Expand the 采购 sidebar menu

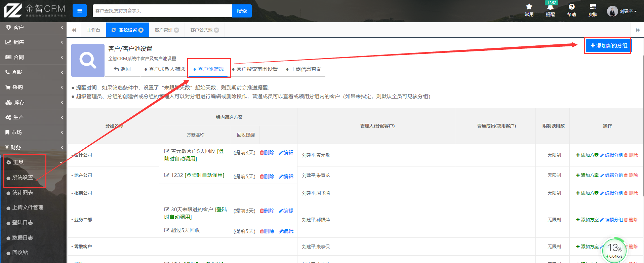(x=33, y=87)
